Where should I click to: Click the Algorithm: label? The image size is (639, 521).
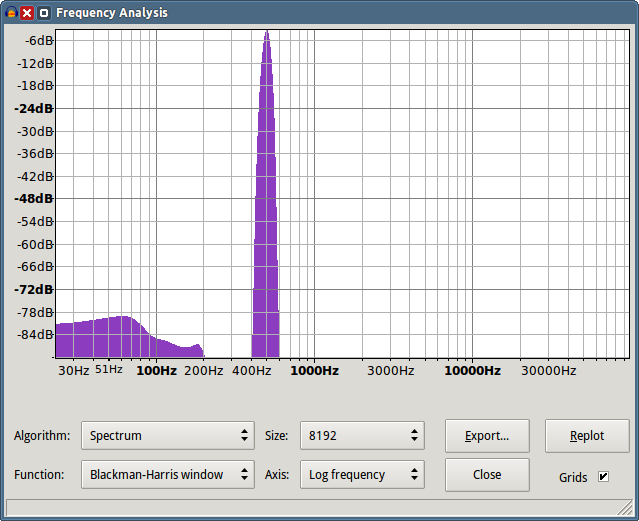click(42, 435)
